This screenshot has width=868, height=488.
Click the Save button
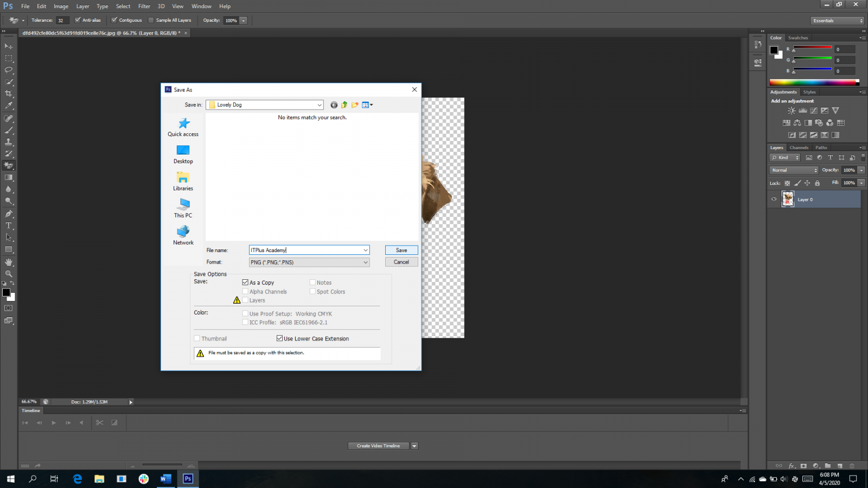[x=401, y=250]
